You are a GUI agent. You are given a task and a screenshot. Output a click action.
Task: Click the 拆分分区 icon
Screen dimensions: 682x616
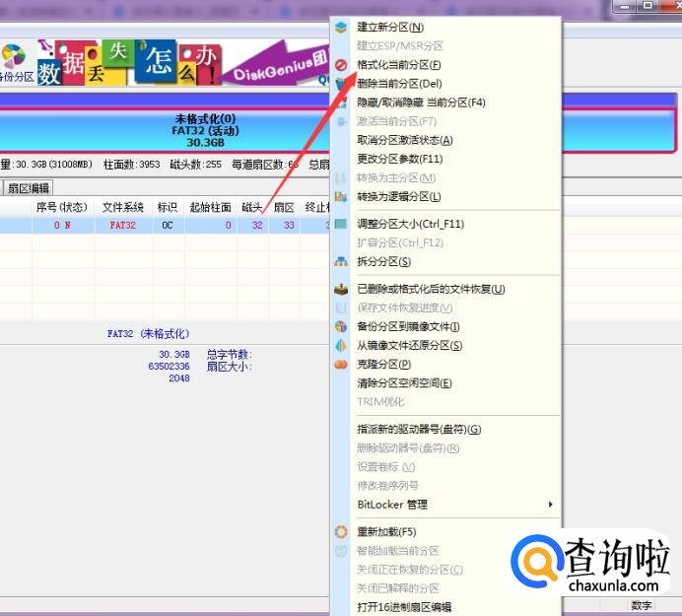point(341,262)
